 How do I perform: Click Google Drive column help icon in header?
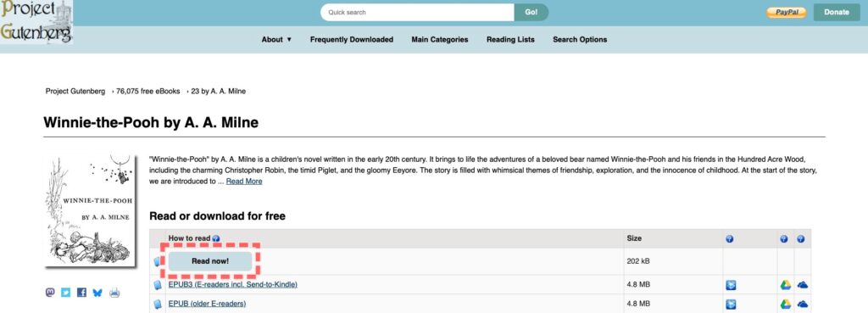(784, 239)
